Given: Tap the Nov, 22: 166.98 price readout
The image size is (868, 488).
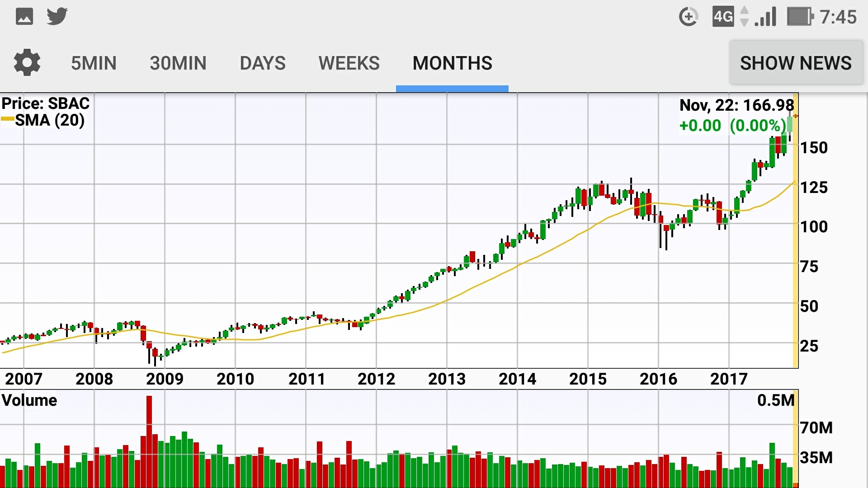Looking at the screenshot, I should point(736,105).
